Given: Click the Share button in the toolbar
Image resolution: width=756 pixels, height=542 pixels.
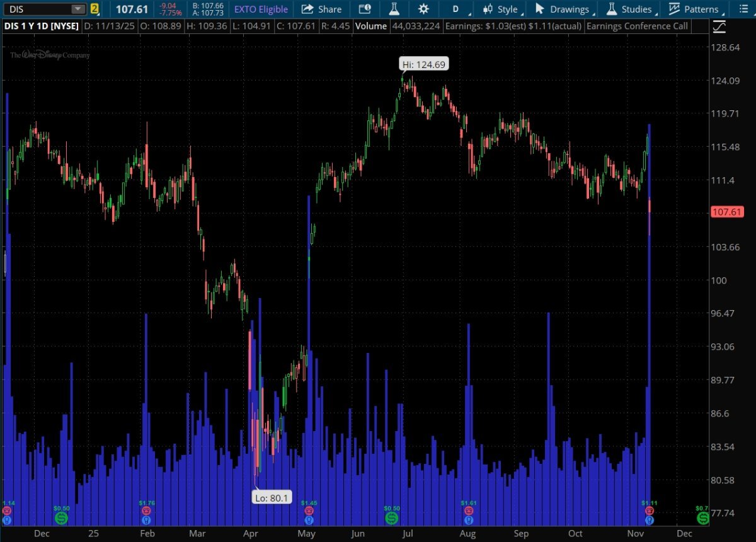Looking at the screenshot, I should [321, 9].
